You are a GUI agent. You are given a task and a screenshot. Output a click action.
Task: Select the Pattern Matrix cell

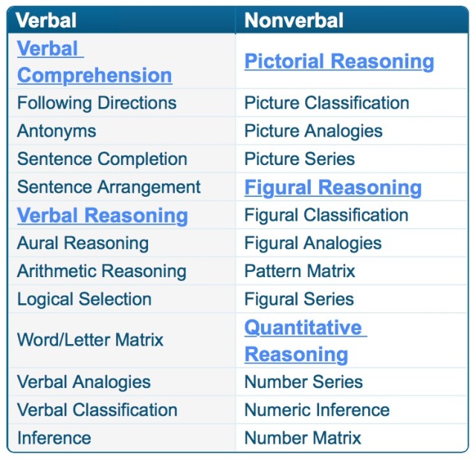click(x=352, y=271)
